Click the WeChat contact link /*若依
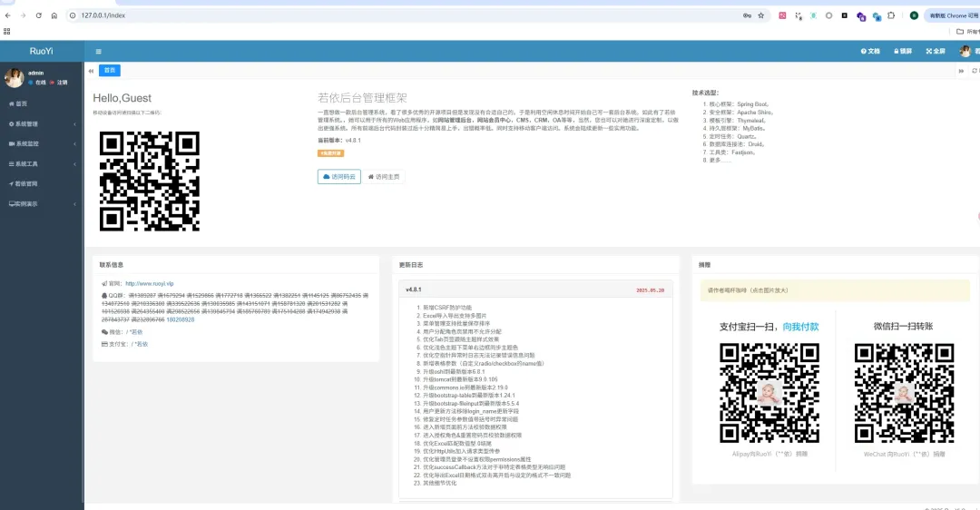 (x=134, y=332)
